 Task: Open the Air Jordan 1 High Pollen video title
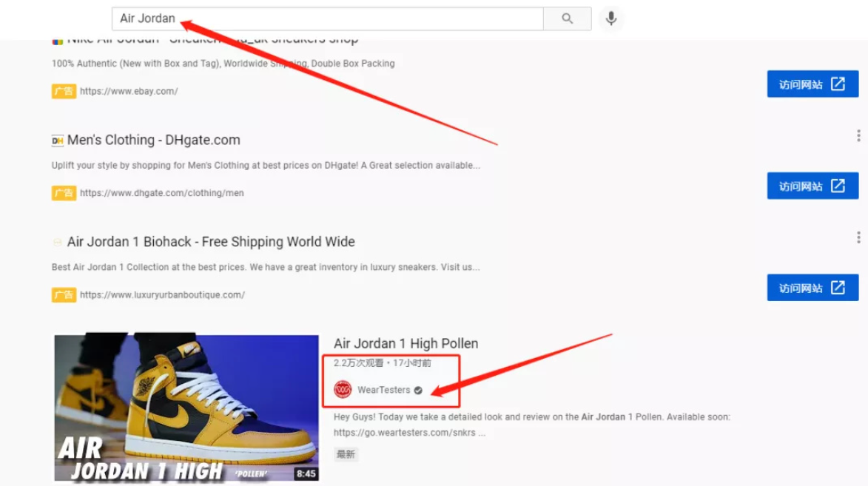(x=406, y=343)
